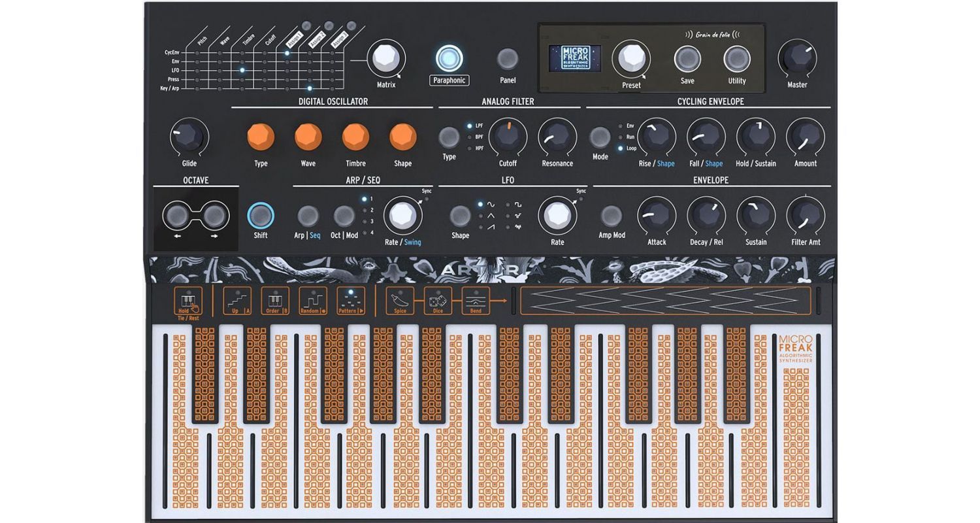Click the envelope Attack knob
This screenshot has width=980, height=523.
click(657, 215)
